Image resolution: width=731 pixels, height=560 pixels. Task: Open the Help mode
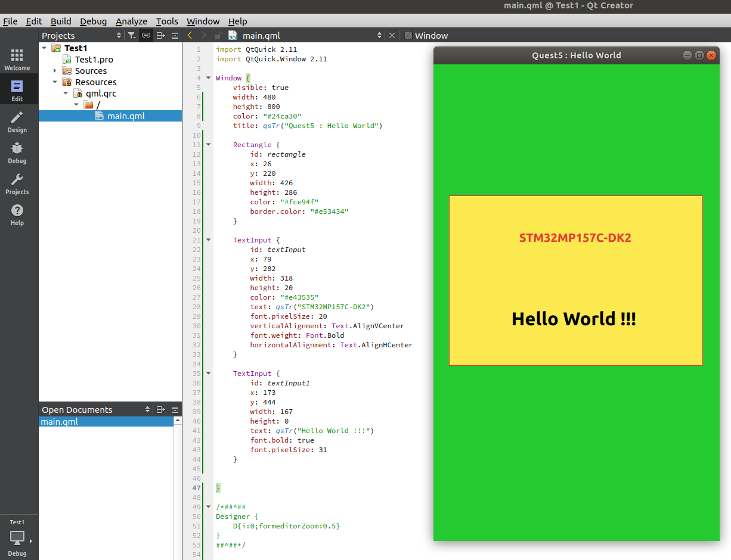[x=17, y=214]
